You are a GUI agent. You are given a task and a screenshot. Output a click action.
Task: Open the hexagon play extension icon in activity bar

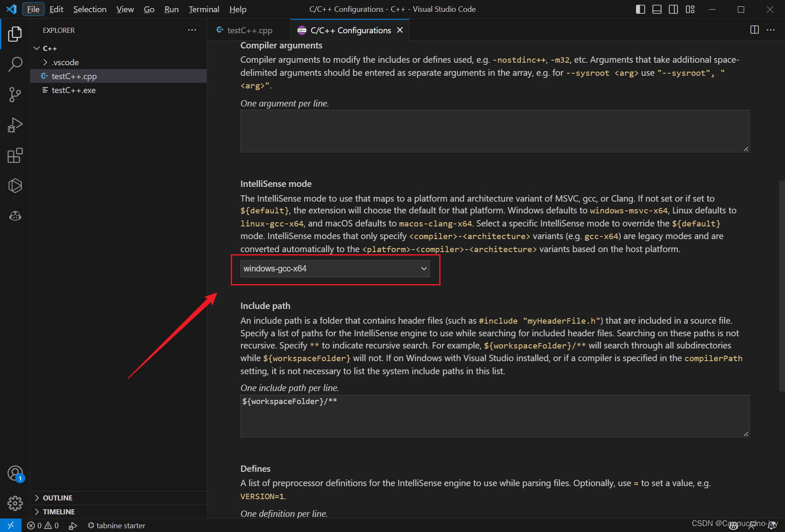tap(15, 186)
